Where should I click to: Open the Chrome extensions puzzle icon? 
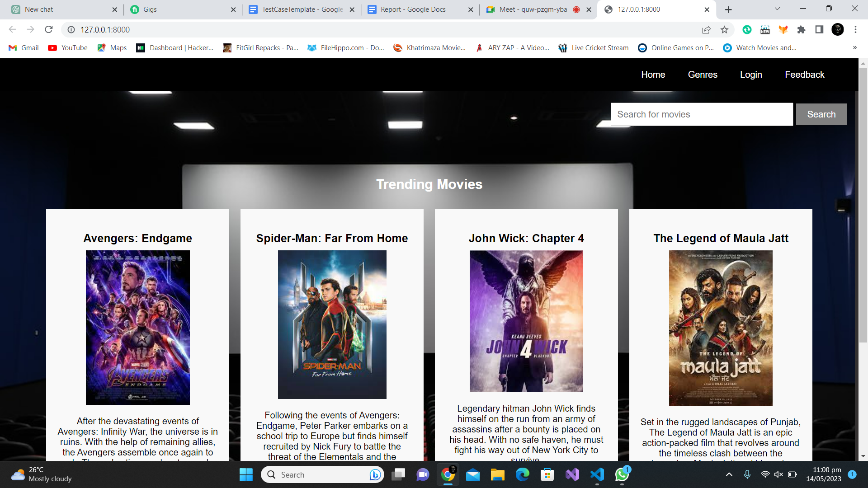[x=801, y=29]
